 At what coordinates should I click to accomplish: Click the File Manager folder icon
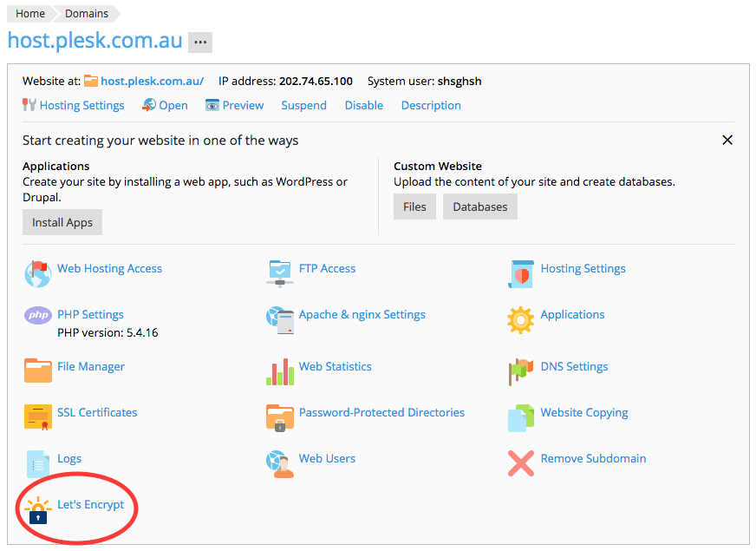coord(38,370)
